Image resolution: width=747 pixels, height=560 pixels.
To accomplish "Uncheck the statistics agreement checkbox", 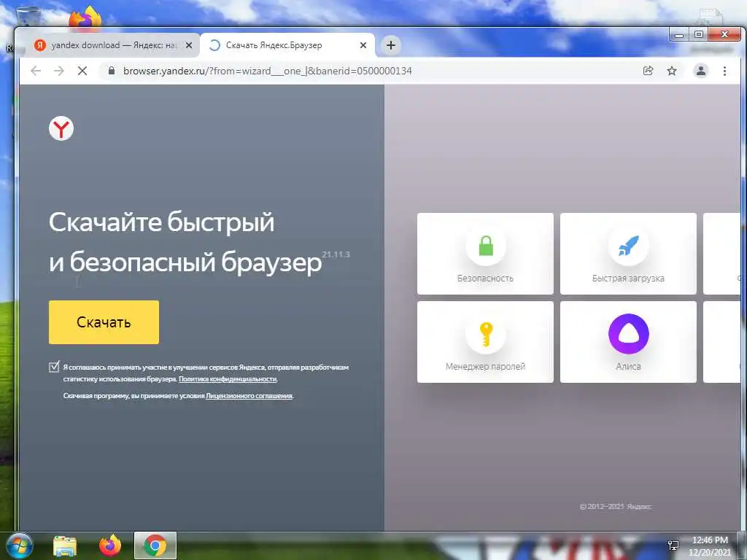I will tap(54, 367).
